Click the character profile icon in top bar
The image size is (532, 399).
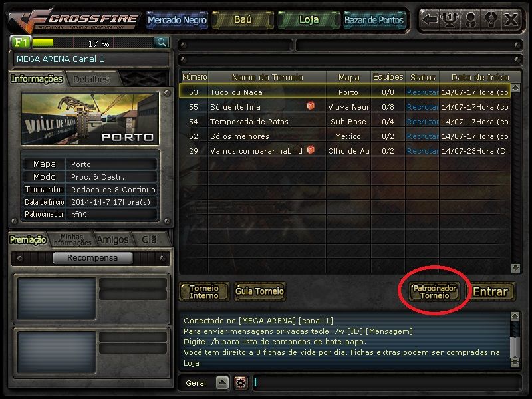pyautogui.click(x=470, y=19)
